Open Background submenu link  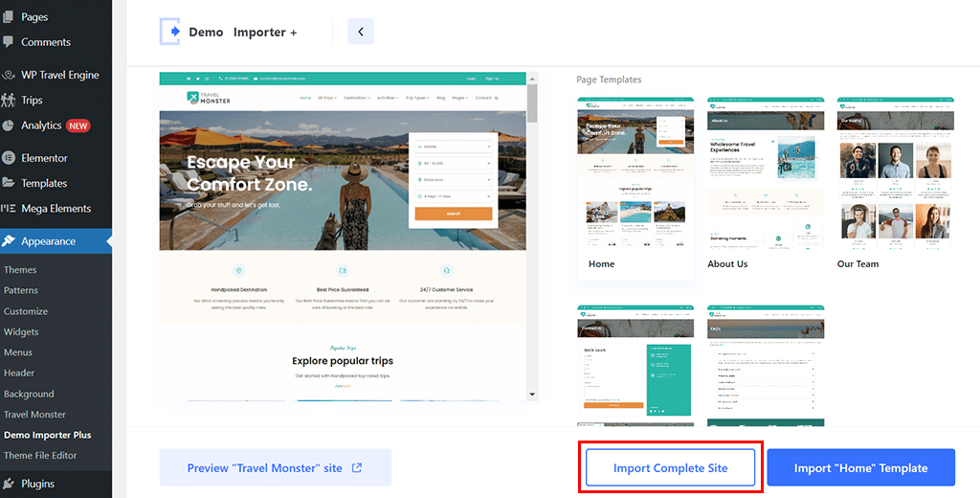click(29, 395)
